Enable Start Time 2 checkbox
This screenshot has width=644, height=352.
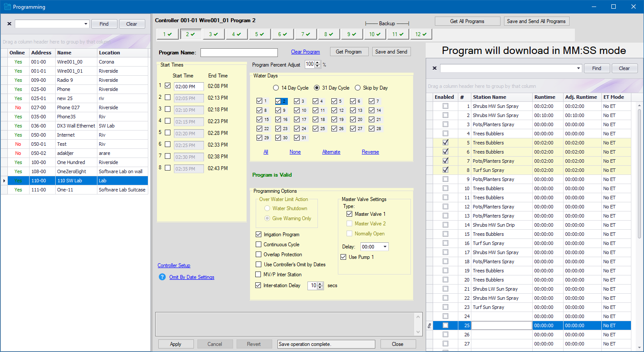pyautogui.click(x=168, y=97)
